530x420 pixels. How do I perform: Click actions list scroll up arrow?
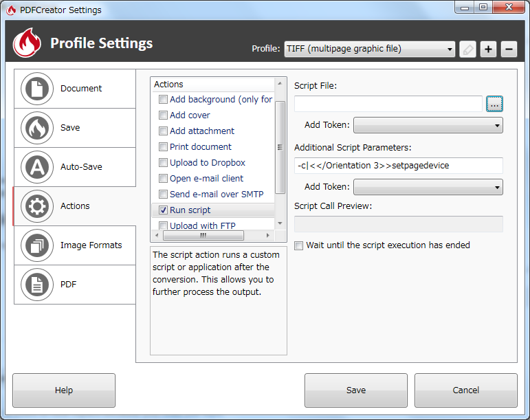pos(280,83)
